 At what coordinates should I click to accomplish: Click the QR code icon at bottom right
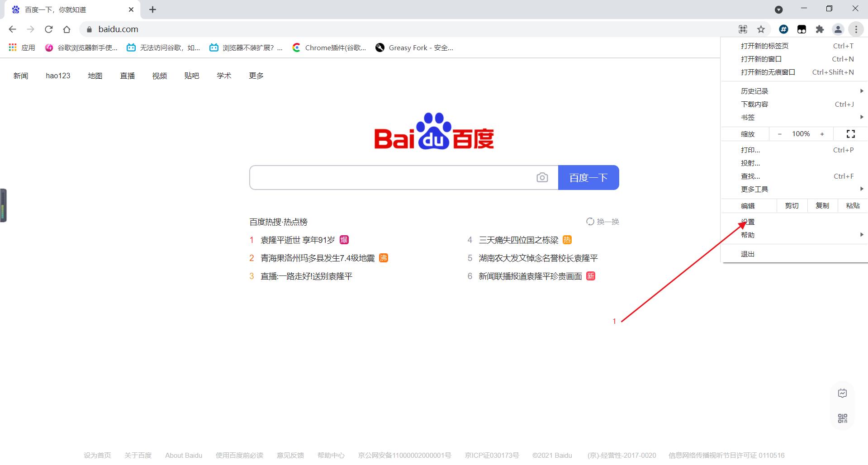click(842, 418)
